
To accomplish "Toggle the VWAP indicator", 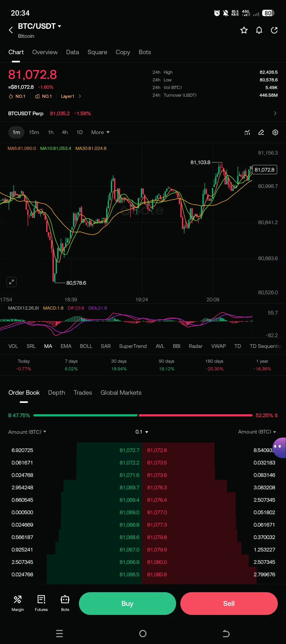I will (218, 346).
